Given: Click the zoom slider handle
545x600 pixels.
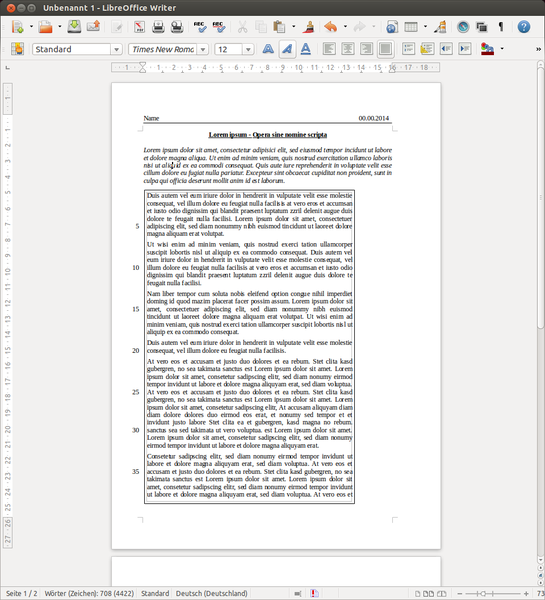Looking at the screenshot, I should [x=483, y=593].
